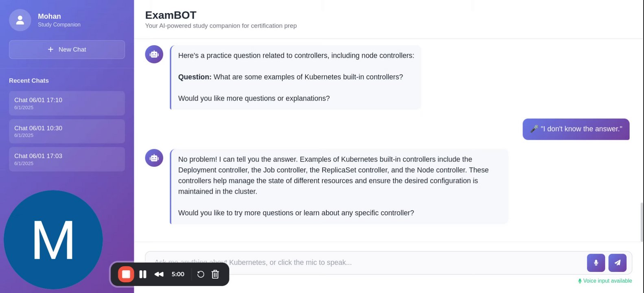The width and height of the screenshot is (644, 293).
Task: Click the first bot avatar icon
Action: click(154, 54)
